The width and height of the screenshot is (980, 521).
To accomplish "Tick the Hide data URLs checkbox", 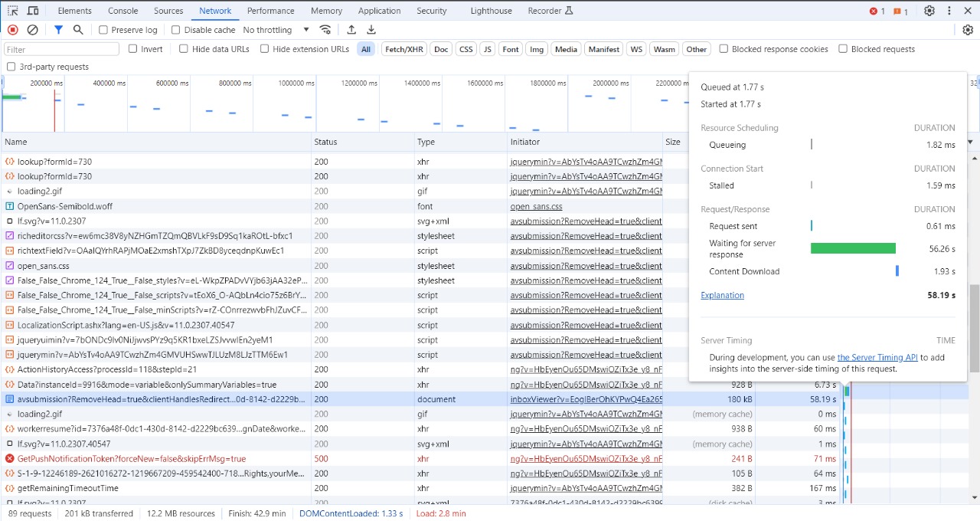I will 184,49.
